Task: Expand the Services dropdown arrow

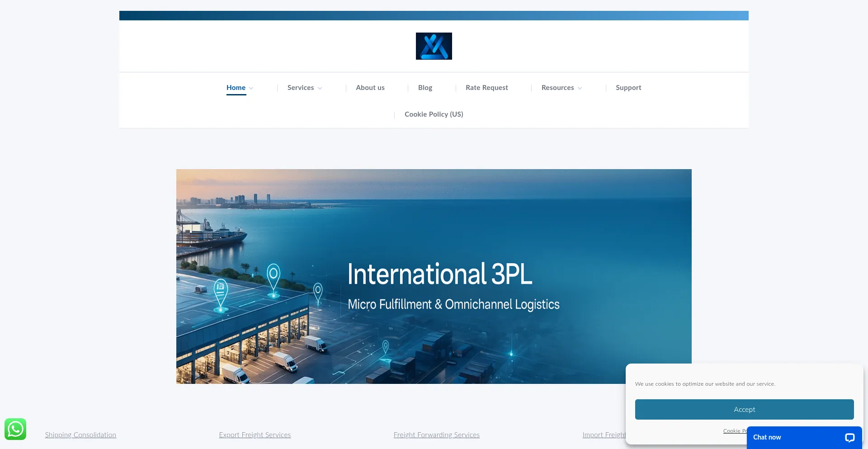Action: [320, 88]
